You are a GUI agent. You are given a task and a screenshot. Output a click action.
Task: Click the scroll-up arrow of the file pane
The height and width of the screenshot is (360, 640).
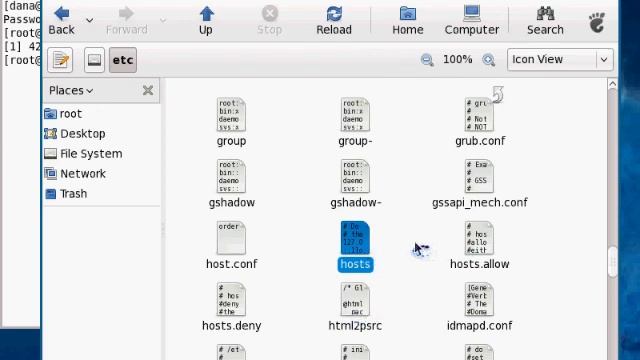612,84
